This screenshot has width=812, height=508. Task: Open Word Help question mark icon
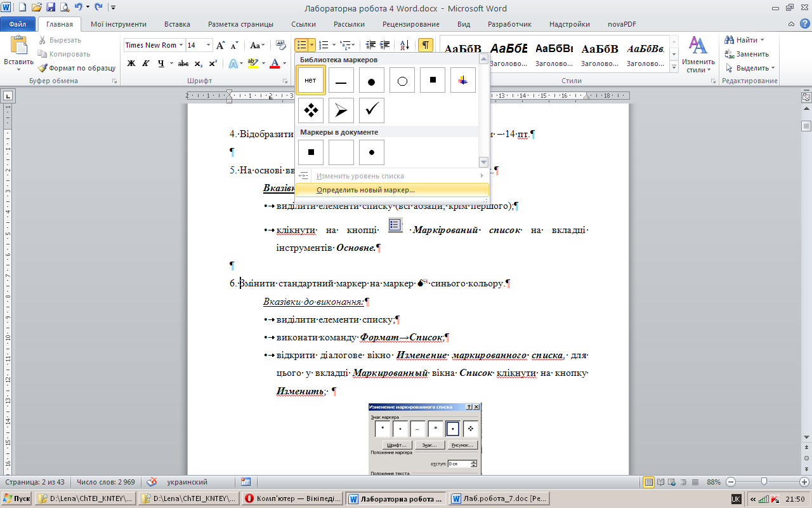pos(804,24)
